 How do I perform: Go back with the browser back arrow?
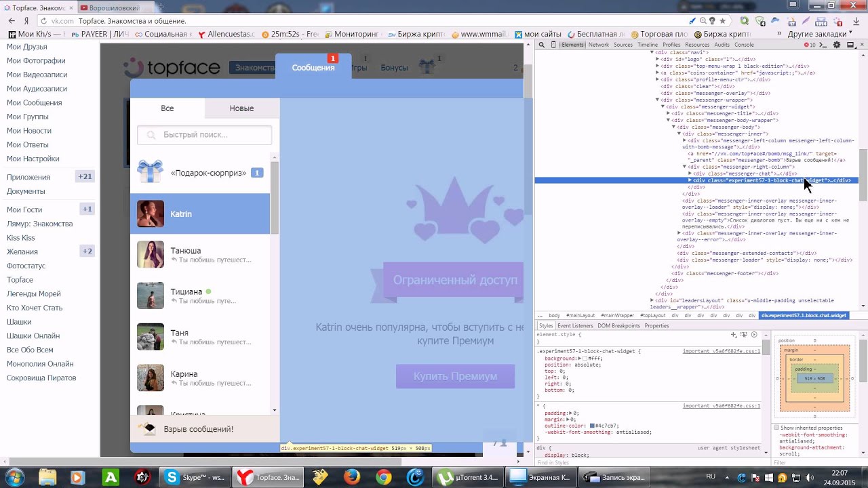coord(12,21)
